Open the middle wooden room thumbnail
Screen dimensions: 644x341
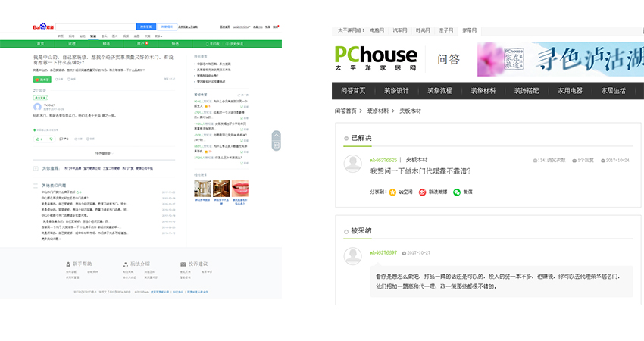(221, 189)
